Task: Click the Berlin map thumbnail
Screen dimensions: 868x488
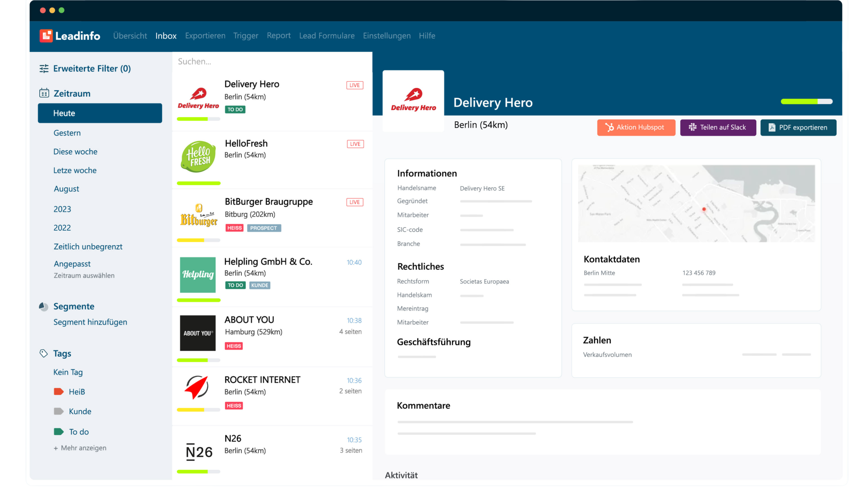Action: point(696,203)
